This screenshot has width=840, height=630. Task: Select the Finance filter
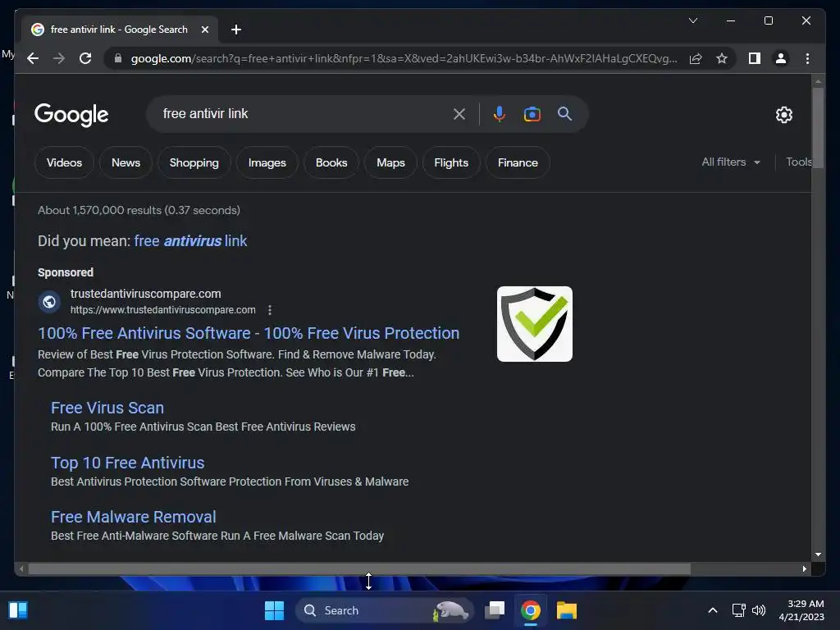(x=518, y=162)
